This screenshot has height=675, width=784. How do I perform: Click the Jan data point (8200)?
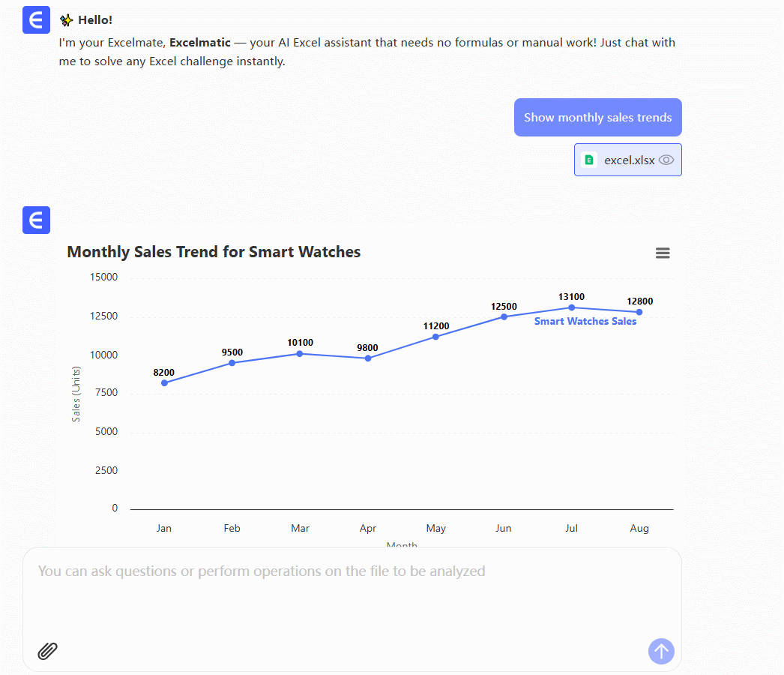[x=164, y=382]
